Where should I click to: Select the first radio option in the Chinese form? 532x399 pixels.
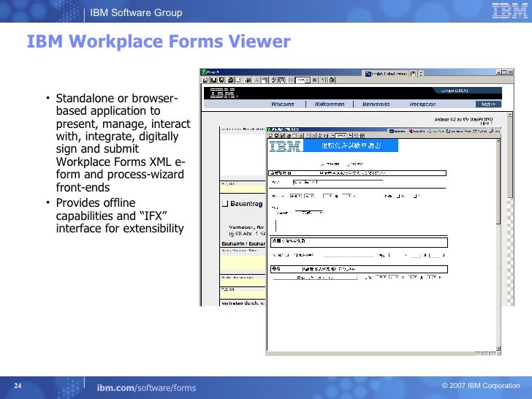322,164
